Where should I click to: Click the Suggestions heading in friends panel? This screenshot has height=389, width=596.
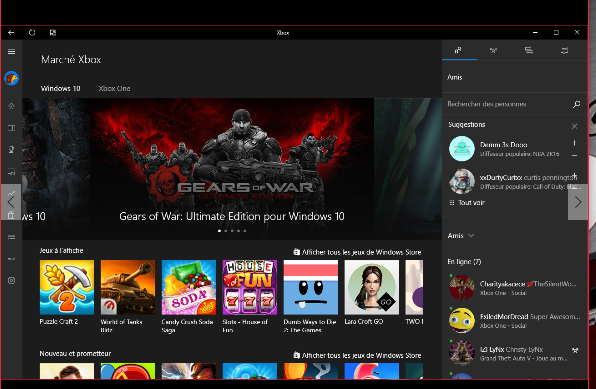[467, 125]
